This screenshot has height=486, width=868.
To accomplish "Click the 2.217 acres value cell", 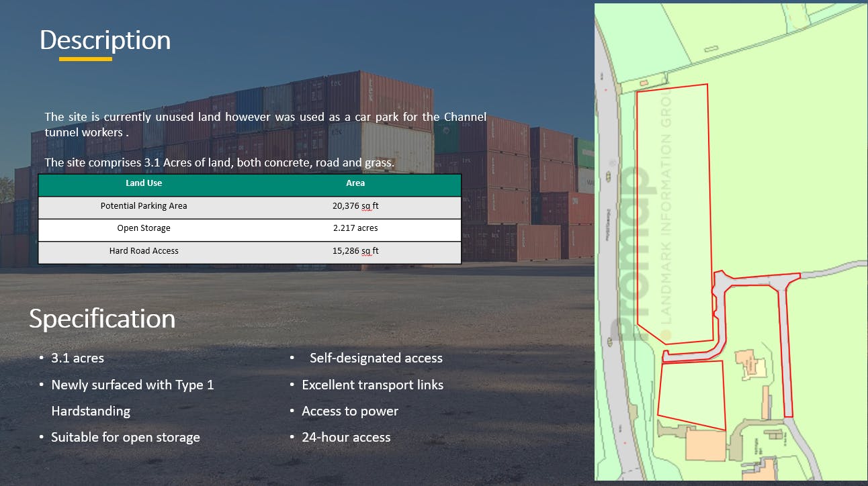I will coord(355,228).
